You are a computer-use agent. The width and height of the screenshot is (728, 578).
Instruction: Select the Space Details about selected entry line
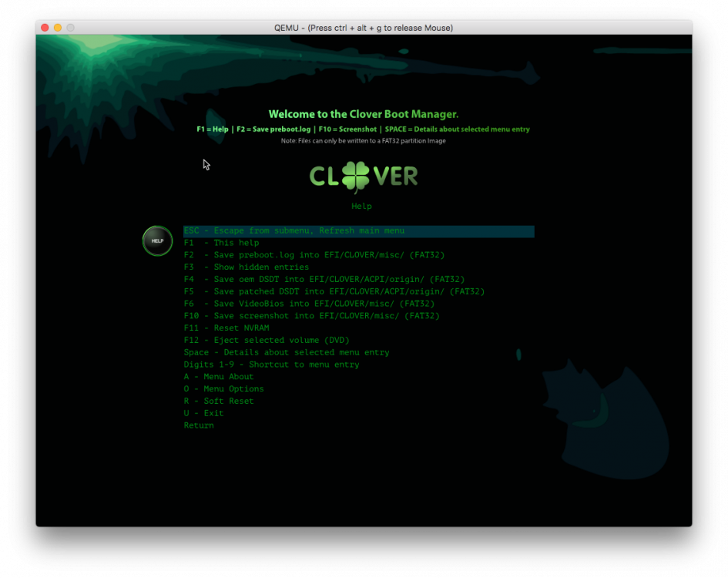[x=287, y=352]
